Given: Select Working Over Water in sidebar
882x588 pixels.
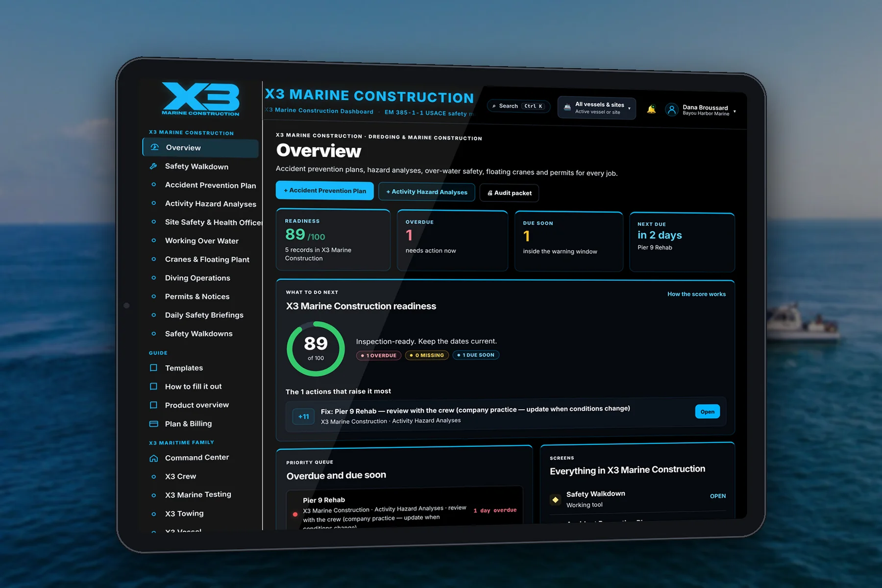Looking at the screenshot, I should [x=201, y=241].
